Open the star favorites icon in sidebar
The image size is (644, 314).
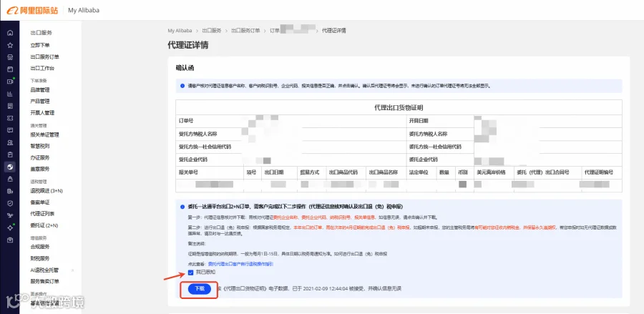point(10,45)
